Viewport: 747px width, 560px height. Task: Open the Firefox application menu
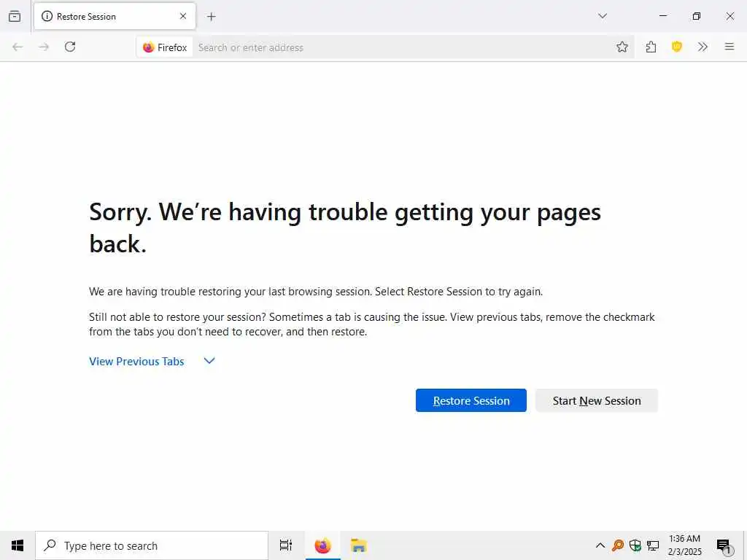pyautogui.click(x=729, y=47)
